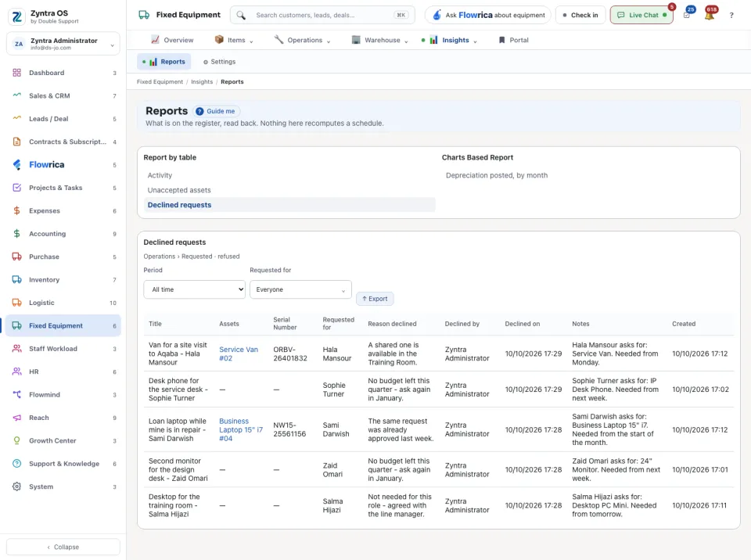Click created time 10/10/2026 17:01
This screenshot has width=751, height=560.
pos(699,470)
